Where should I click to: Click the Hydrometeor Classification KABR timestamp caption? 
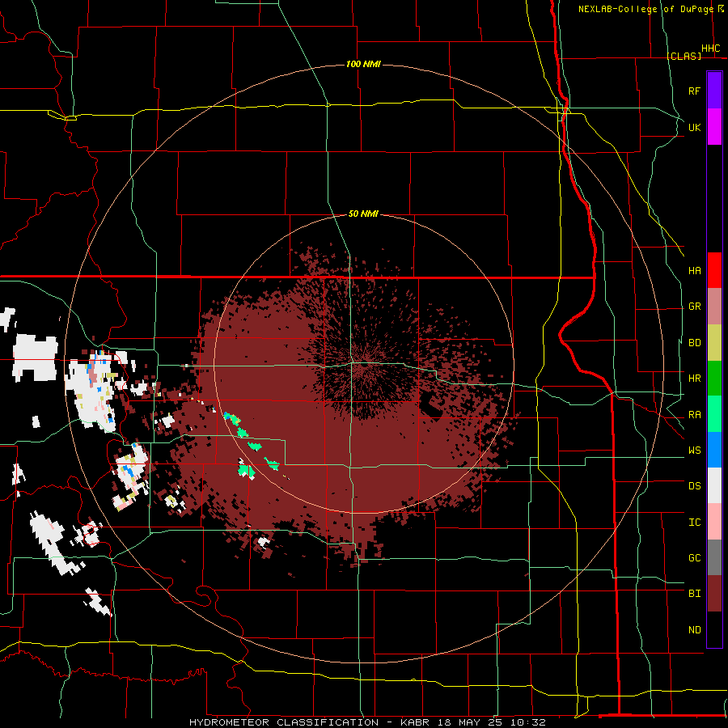click(x=367, y=722)
